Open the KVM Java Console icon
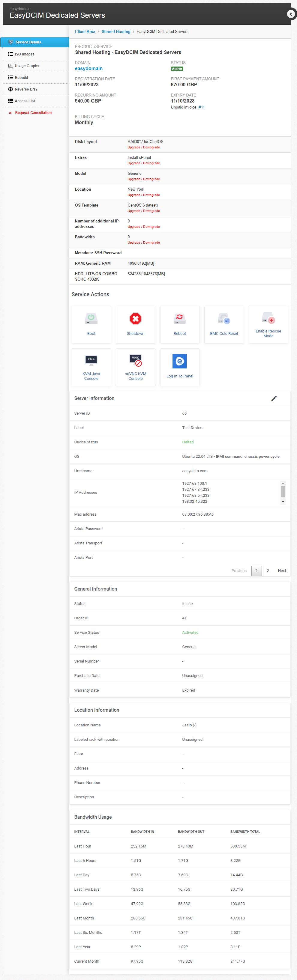This screenshot has height=980, width=297. [x=91, y=360]
